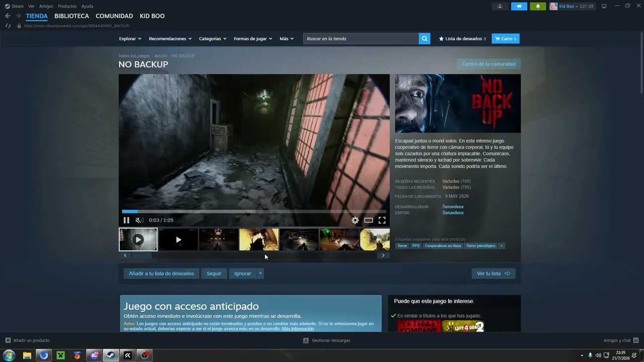Open the Explorar dropdown menu
This screenshot has height=362, width=644.
pos(130,39)
